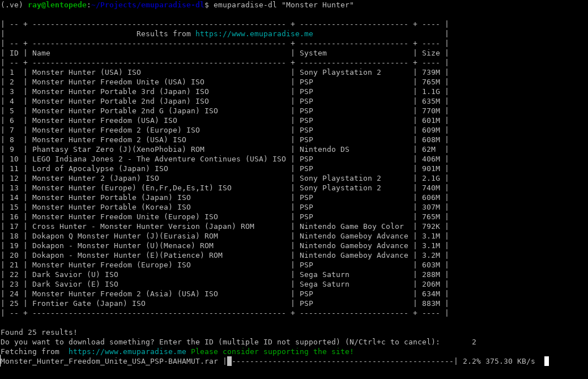This screenshot has height=379, width=588.
Task: Click the 'Name' column header
Action: (x=41, y=53)
